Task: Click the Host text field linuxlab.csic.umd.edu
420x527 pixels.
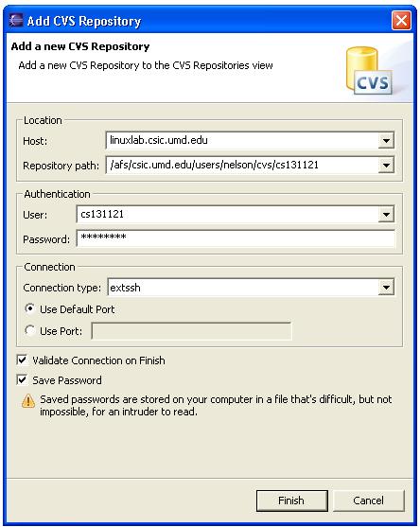Action: click(242, 140)
